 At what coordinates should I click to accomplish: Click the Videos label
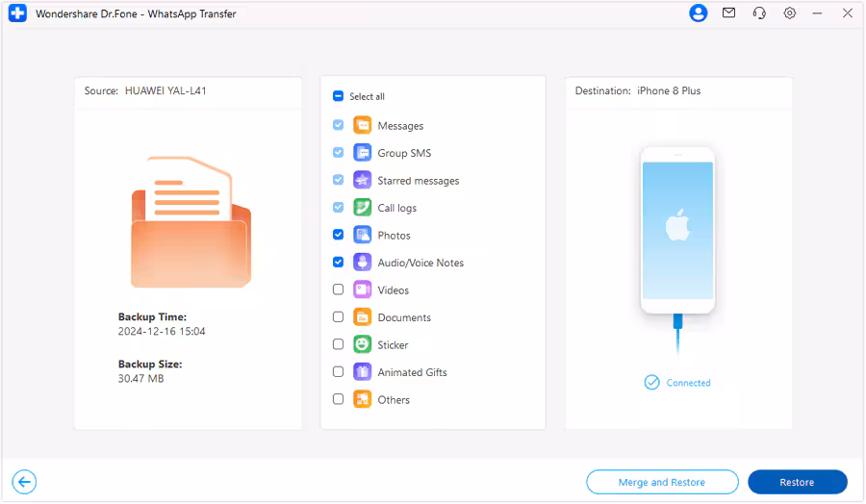tap(394, 290)
